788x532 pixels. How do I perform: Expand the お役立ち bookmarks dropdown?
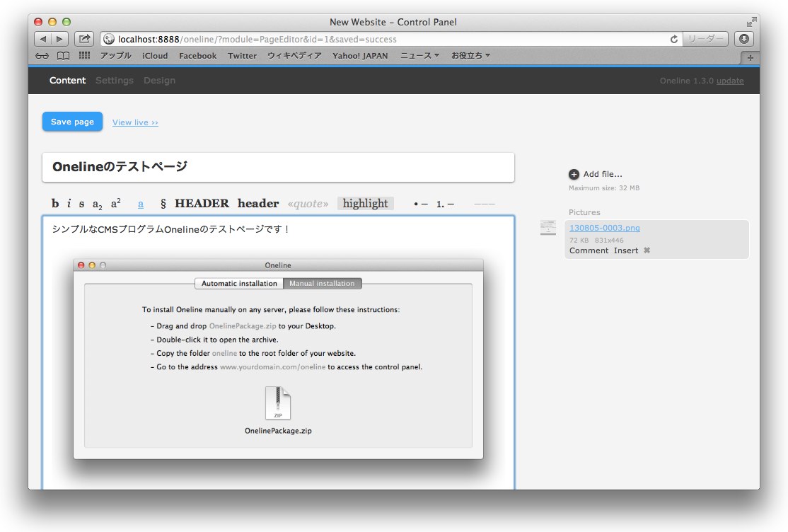click(470, 55)
